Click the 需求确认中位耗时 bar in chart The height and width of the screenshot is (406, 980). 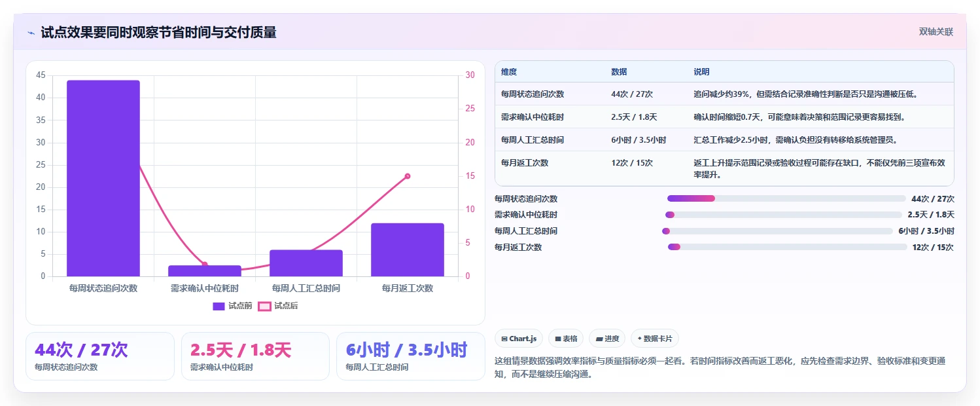pos(205,271)
